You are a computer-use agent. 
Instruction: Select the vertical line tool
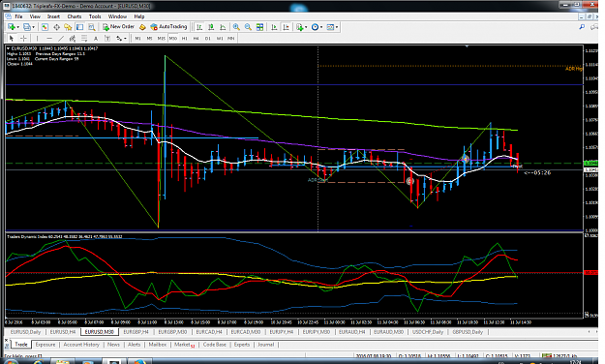pyautogui.click(x=37, y=38)
